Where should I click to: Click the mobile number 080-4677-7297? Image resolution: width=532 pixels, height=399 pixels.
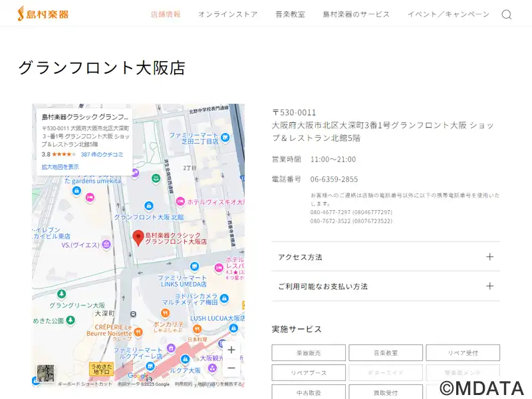click(x=351, y=212)
